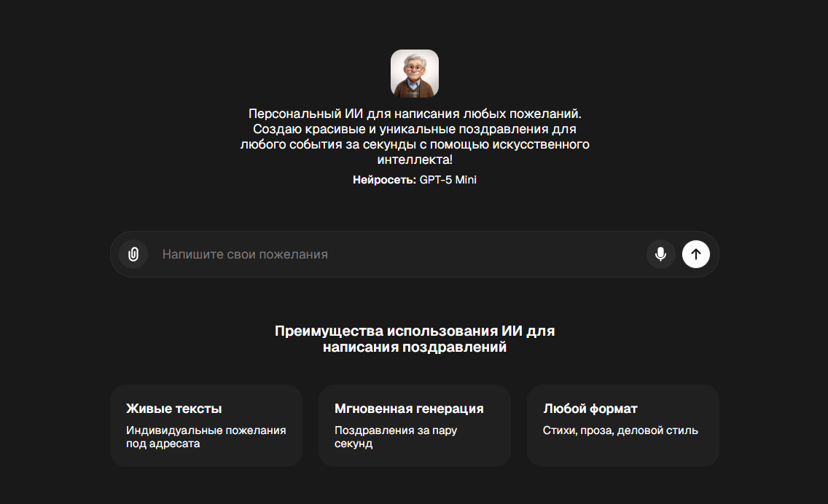Screen dimensions: 828x504
Task: Click the "написания поздравлений" heading line
Action: tap(415, 347)
